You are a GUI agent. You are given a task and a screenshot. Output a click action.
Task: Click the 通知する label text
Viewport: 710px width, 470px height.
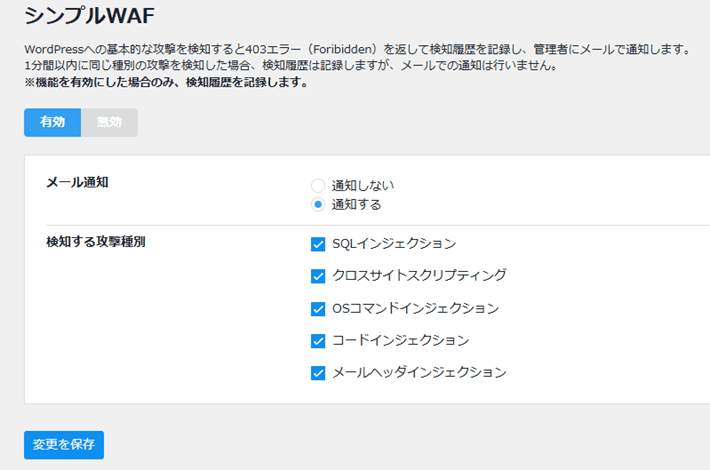(x=356, y=205)
